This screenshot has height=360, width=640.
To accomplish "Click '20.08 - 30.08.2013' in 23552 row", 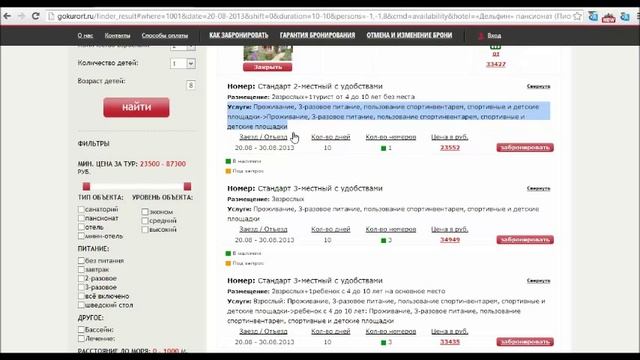I will click(x=264, y=148).
